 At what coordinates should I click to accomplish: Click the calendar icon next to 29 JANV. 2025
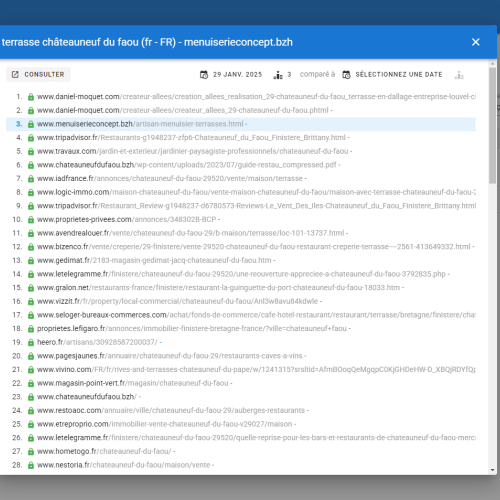204,75
